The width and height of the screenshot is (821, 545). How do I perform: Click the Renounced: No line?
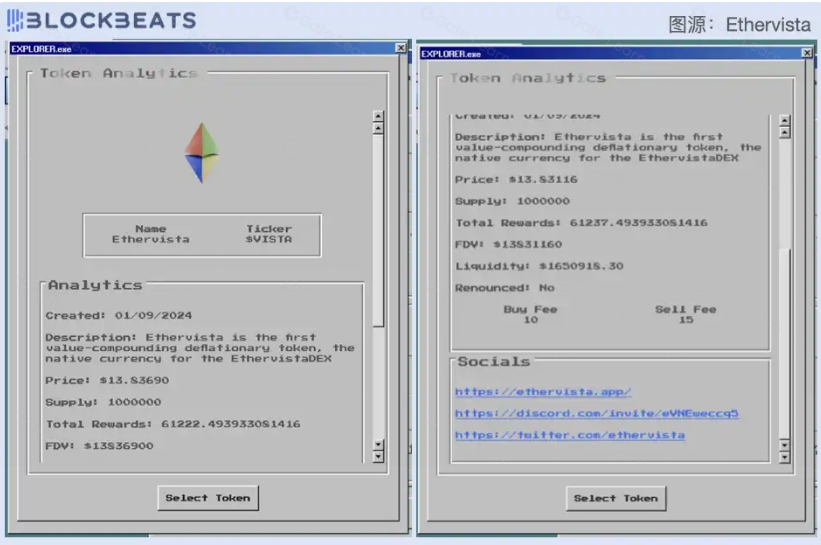[505, 287]
